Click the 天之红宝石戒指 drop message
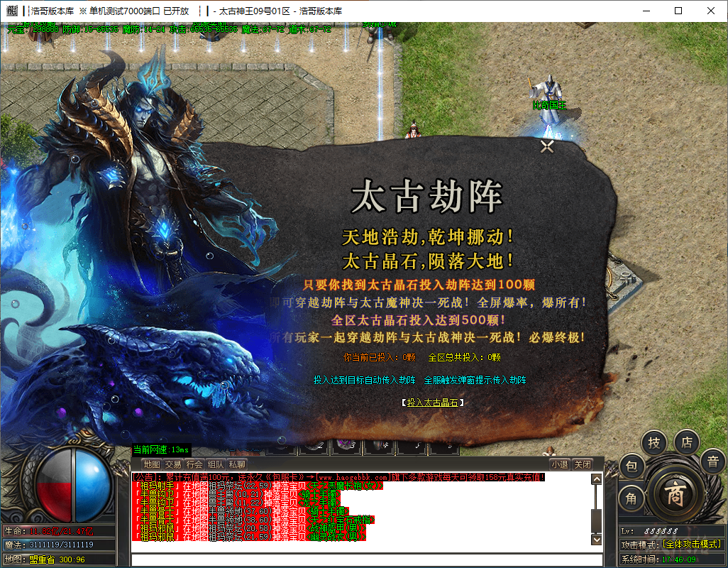 [x=253, y=520]
